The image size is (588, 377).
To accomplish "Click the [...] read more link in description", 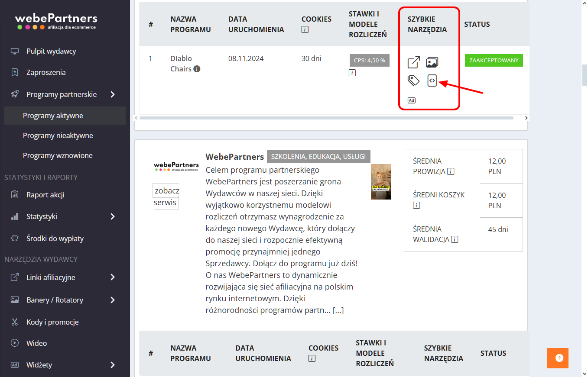I will pyautogui.click(x=338, y=310).
